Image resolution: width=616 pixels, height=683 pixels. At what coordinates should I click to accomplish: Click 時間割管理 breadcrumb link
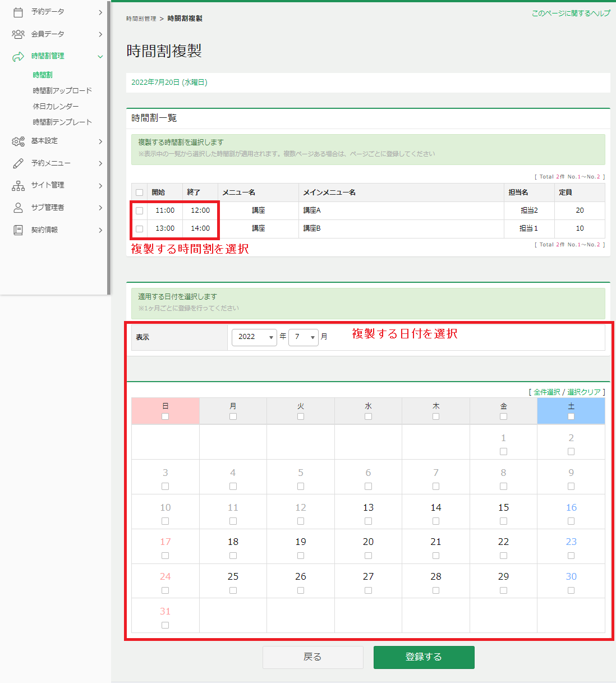pyautogui.click(x=141, y=19)
